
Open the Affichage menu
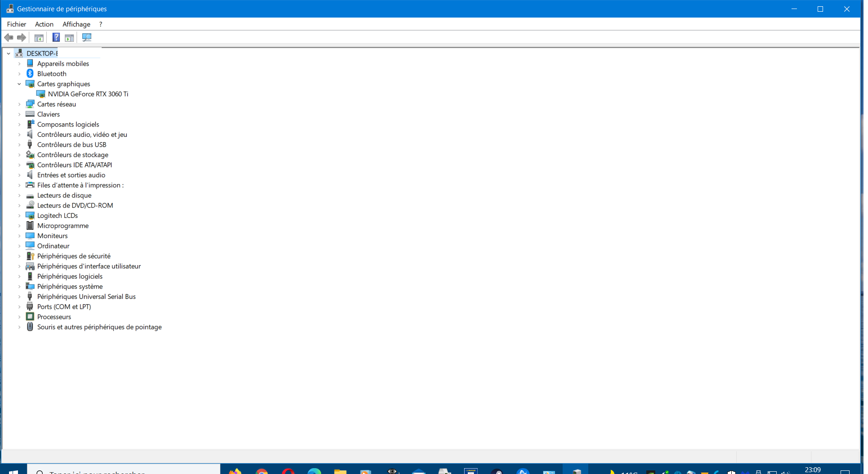coord(76,24)
